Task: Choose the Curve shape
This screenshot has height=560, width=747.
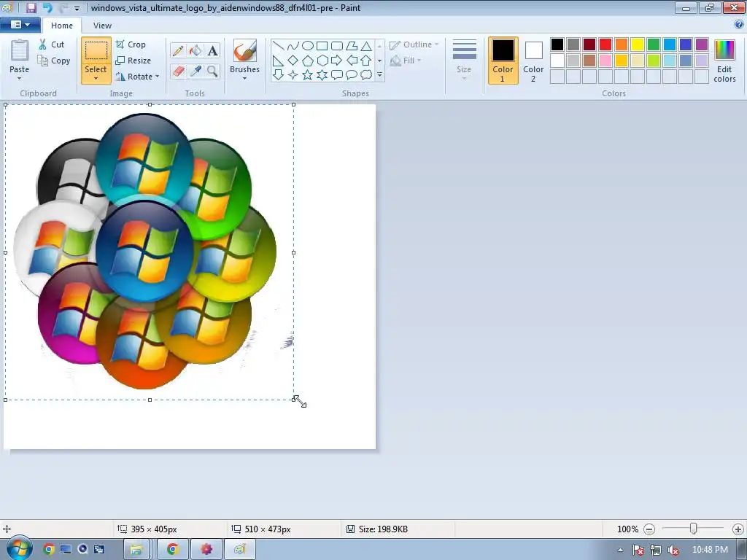Action: (293, 46)
